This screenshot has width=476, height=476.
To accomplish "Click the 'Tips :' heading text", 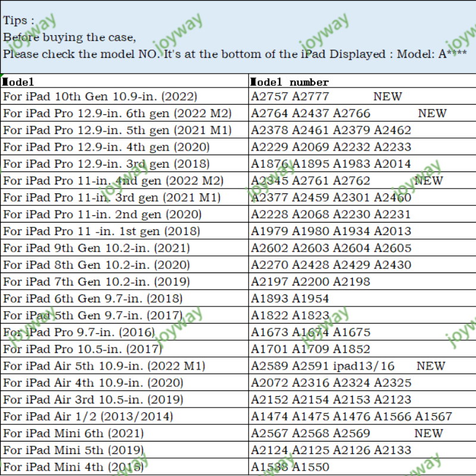I will pyautogui.click(x=18, y=20).
